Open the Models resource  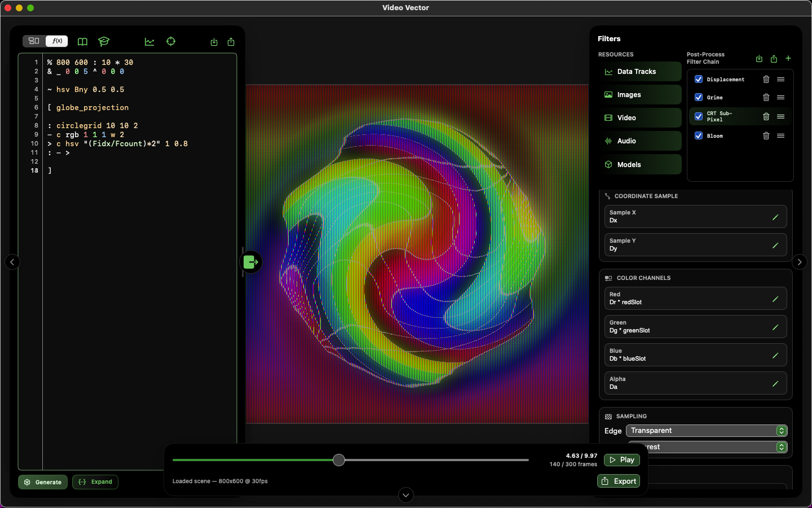(639, 165)
